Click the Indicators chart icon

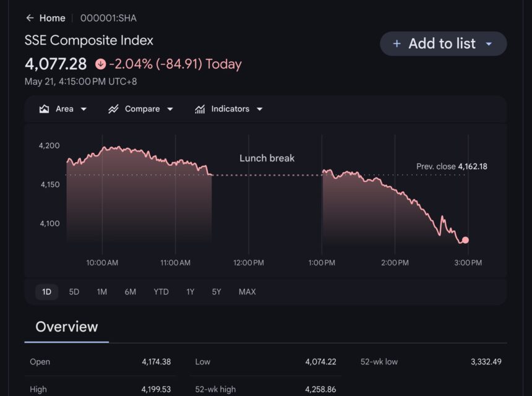(200, 109)
